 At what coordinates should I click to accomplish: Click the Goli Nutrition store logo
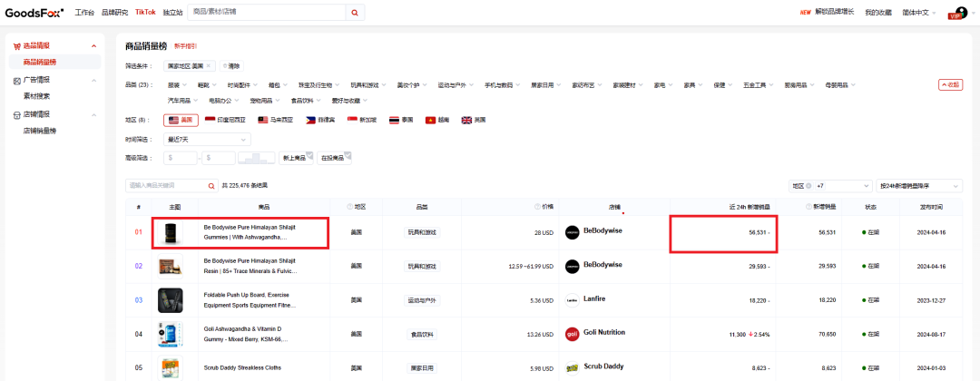pyautogui.click(x=572, y=334)
